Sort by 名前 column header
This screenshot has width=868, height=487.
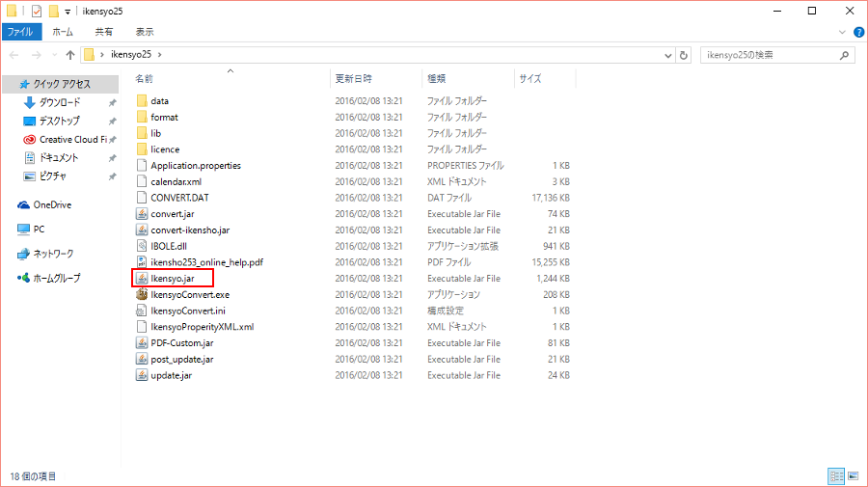[144, 78]
